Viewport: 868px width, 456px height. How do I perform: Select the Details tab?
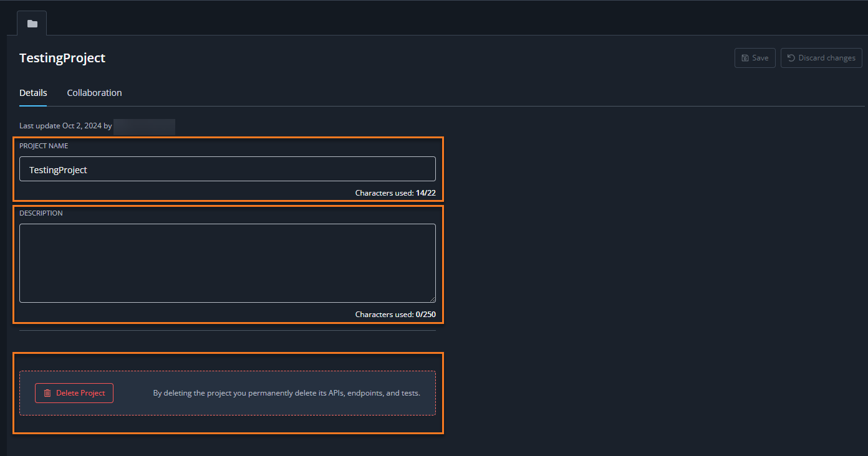pos(33,93)
